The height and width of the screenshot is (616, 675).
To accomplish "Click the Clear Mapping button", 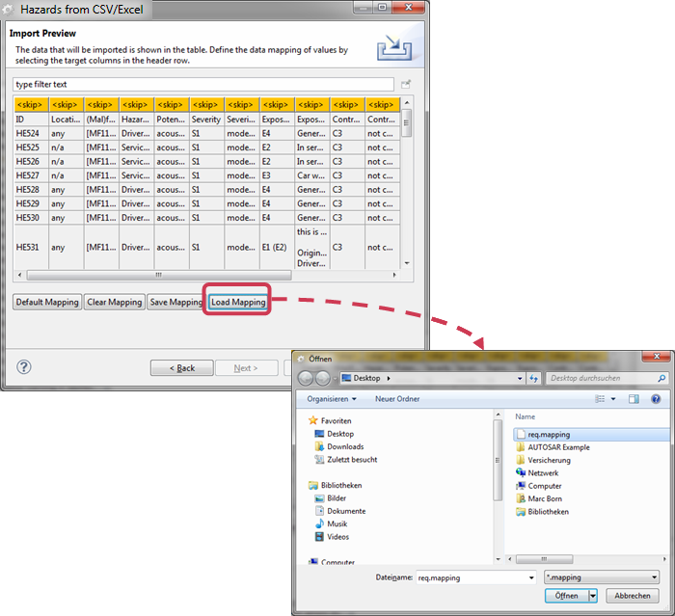I will point(115,302).
